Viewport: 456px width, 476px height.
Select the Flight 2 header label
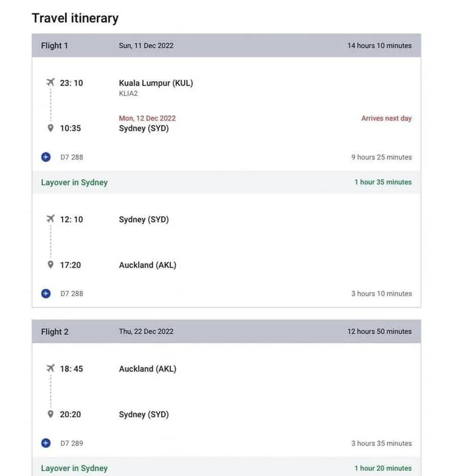55,332
